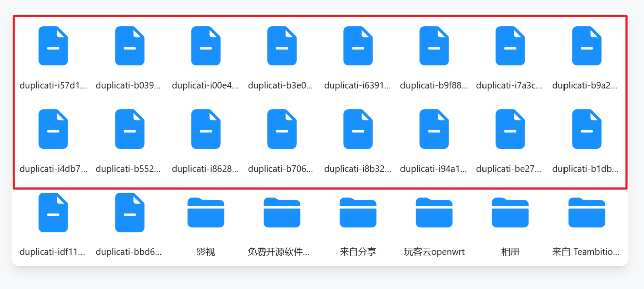Viewport: 644px width, 289px height.
Task: Click the duplicati-b9a2 file icon
Action: (587, 46)
